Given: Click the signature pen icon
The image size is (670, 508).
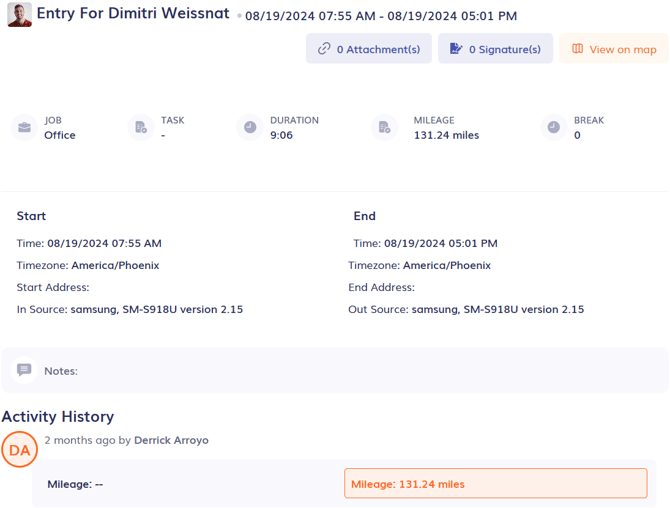Looking at the screenshot, I should point(456,49).
